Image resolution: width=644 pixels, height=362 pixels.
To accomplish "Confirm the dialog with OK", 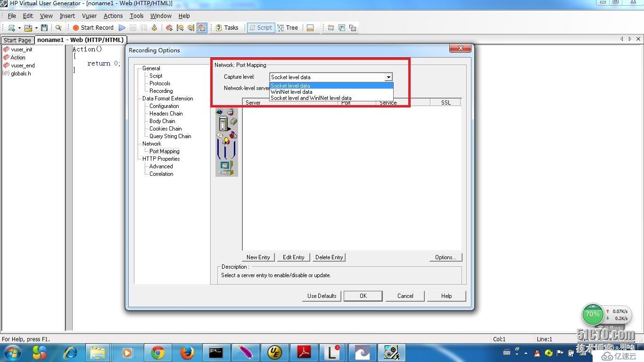I will (x=363, y=296).
